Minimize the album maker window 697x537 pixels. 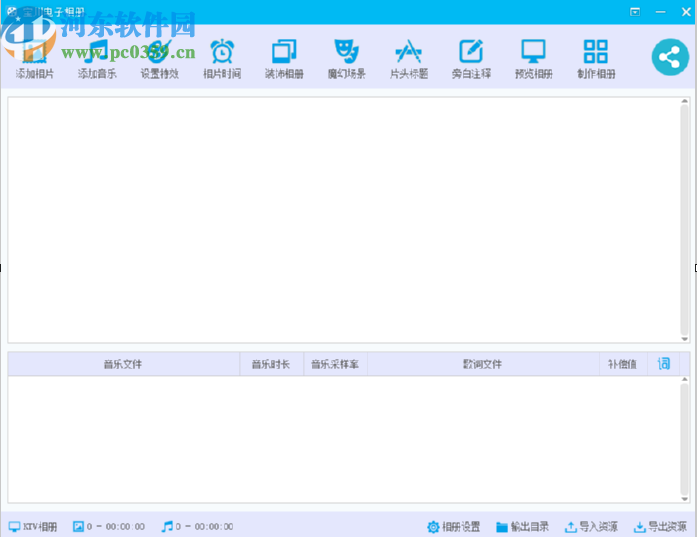661,12
